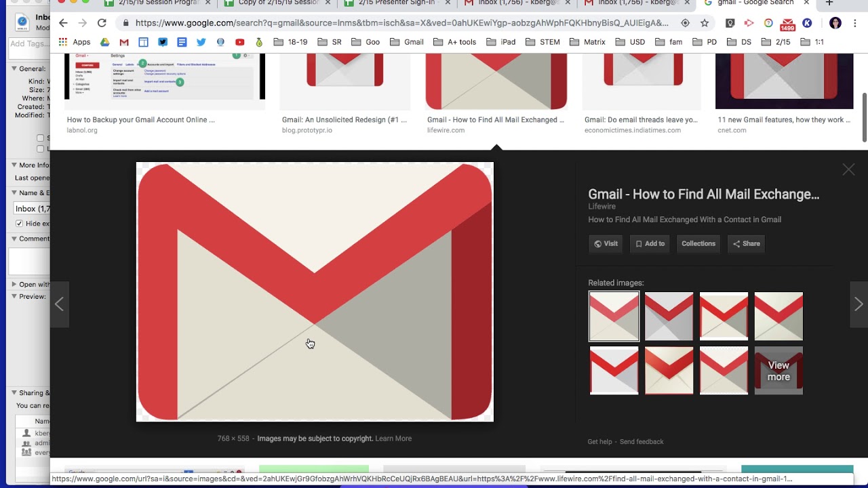
Task: Reload the Google search page
Action: tap(102, 23)
